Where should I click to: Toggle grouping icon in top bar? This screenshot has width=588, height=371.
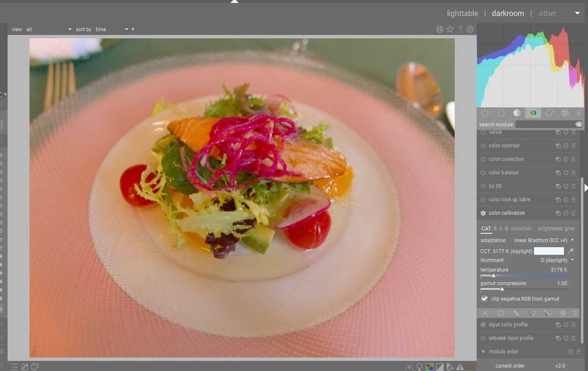click(x=440, y=29)
